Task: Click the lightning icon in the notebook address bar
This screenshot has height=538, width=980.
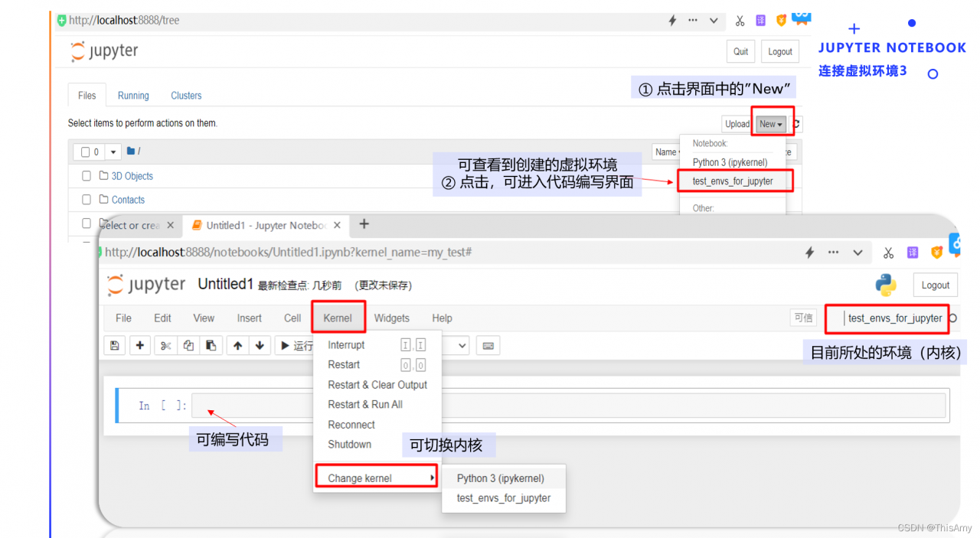Action: tap(809, 253)
